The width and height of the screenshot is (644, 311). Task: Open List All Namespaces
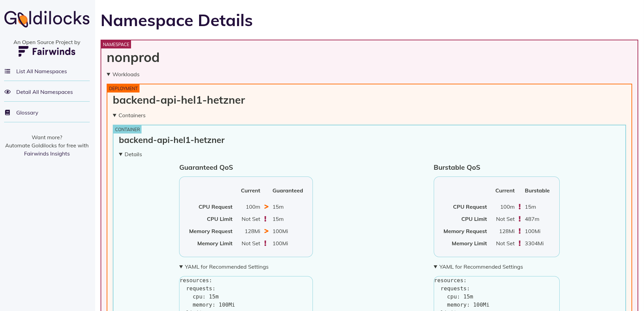[42, 71]
